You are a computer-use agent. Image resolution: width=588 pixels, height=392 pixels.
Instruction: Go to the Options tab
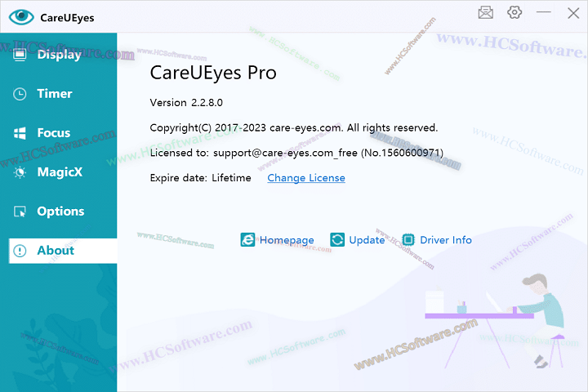59,212
